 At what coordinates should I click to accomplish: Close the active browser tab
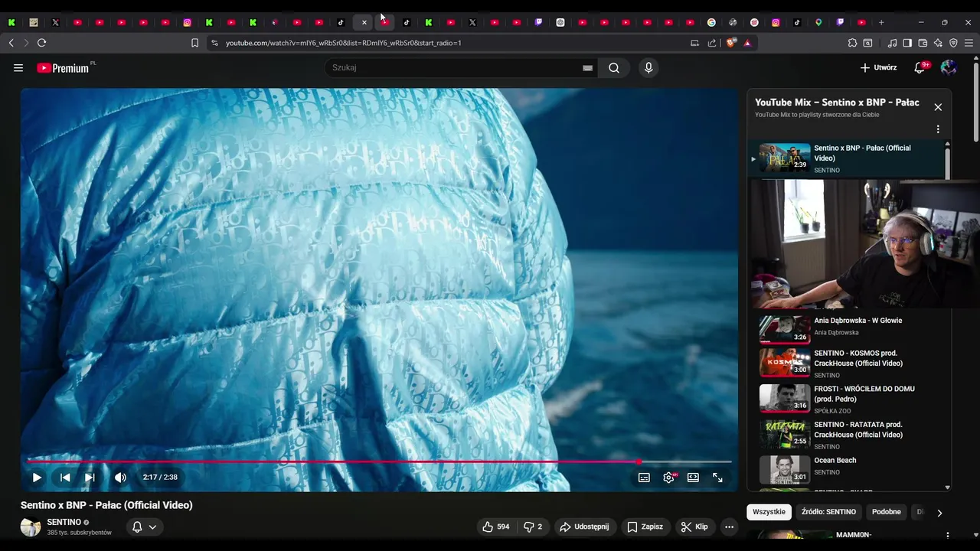[x=364, y=22]
